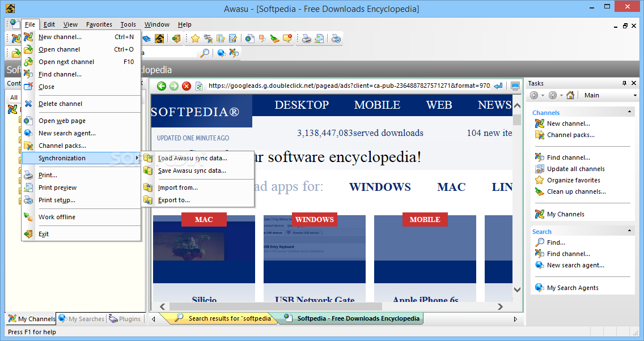Click the magnifier search button in search toolbar
The image size is (644, 341).
click(x=205, y=53)
